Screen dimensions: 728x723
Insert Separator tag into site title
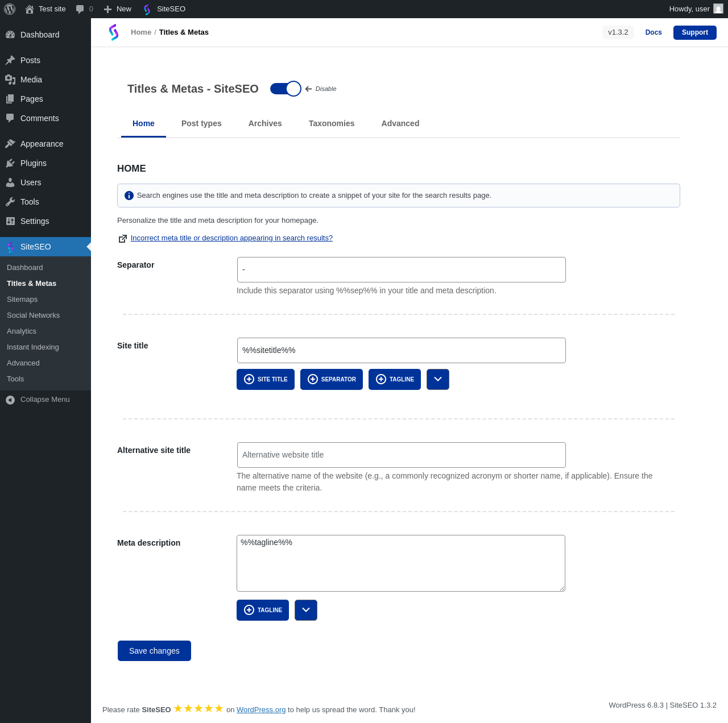pyautogui.click(x=332, y=380)
